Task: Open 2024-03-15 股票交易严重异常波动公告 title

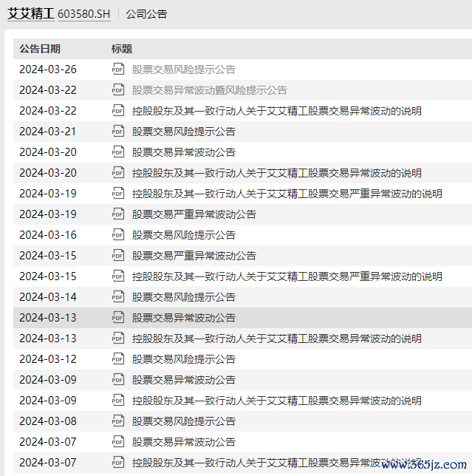Action: [194, 256]
